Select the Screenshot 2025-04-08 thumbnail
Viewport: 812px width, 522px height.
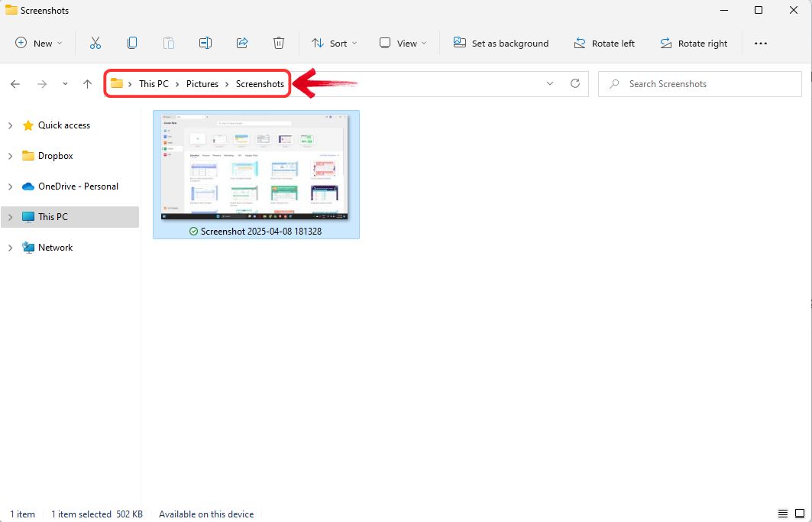[x=255, y=168]
